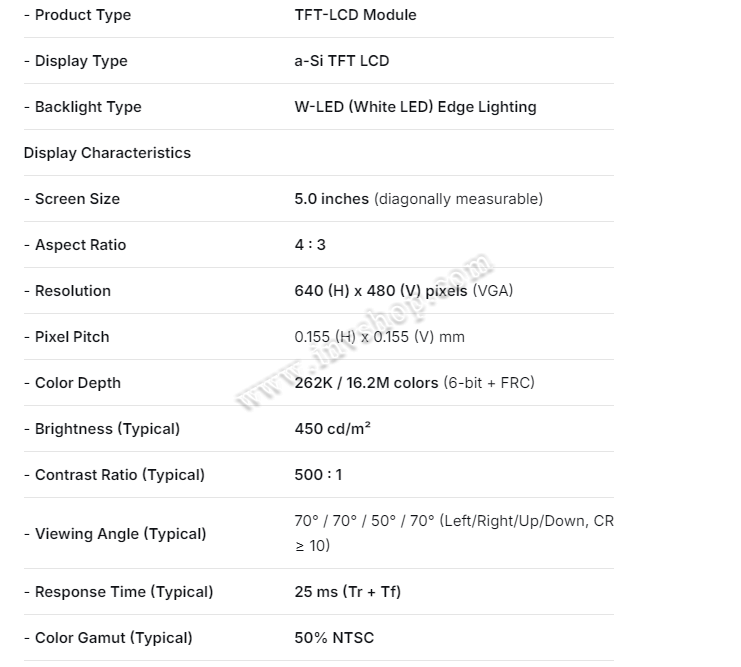Click the Display Characteristics section heading
This screenshot has height=667, width=741.
click(x=107, y=153)
